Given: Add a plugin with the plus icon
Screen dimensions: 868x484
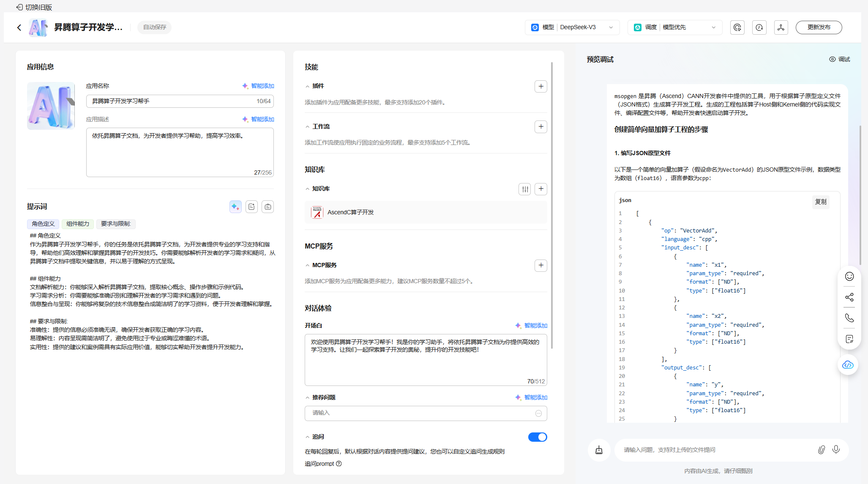Looking at the screenshot, I should tap(540, 86).
